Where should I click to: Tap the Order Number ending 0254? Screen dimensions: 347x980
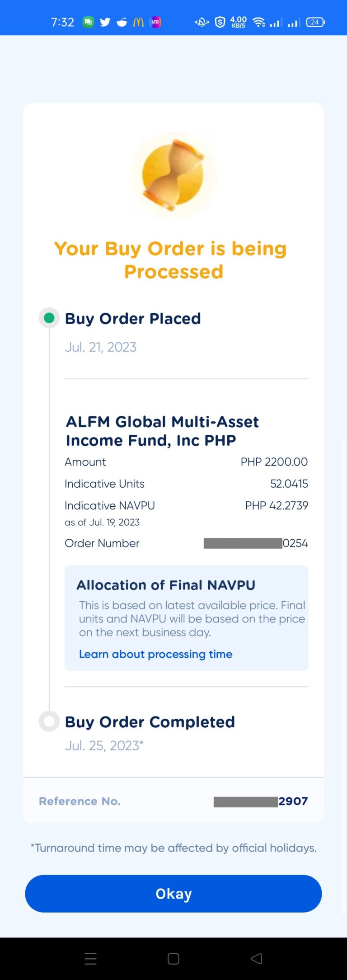[256, 543]
